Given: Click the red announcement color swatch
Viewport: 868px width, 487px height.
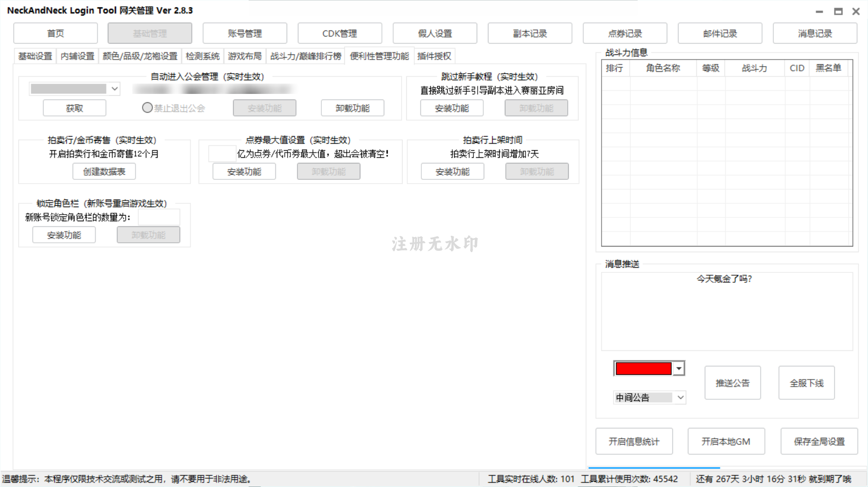Looking at the screenshot, I should coord(643,369).
